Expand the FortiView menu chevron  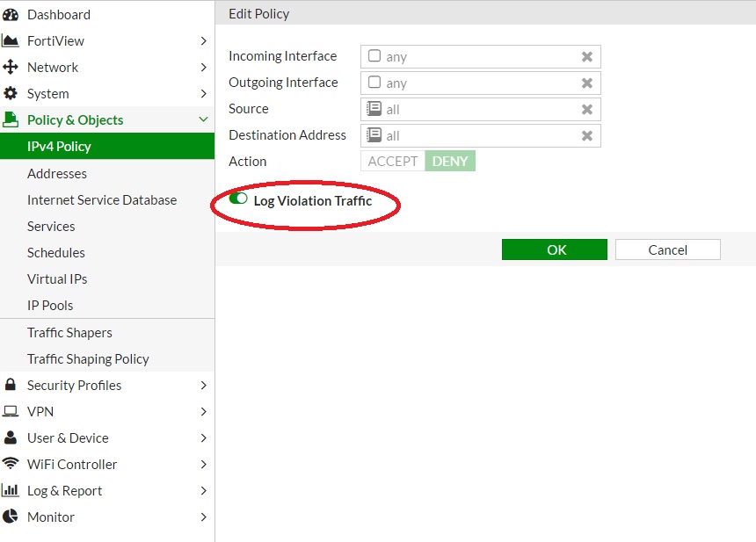tap(203, 41)
